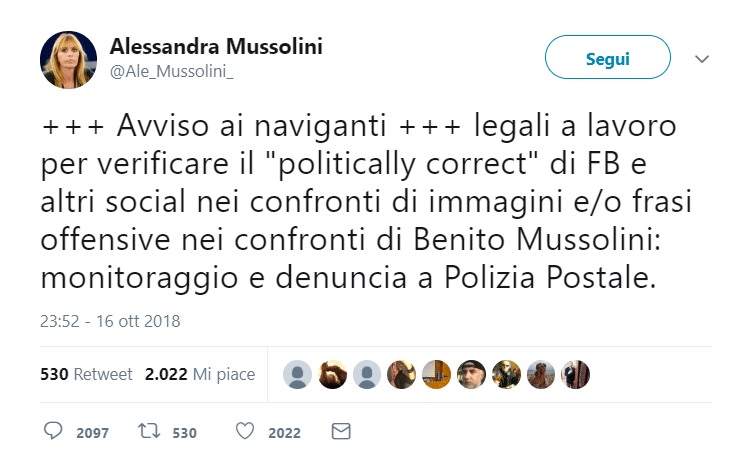The width and height of the screenshot is (750, 474).
Task: Open the second liker avatar in the row
Action: [x=332, y=374]
